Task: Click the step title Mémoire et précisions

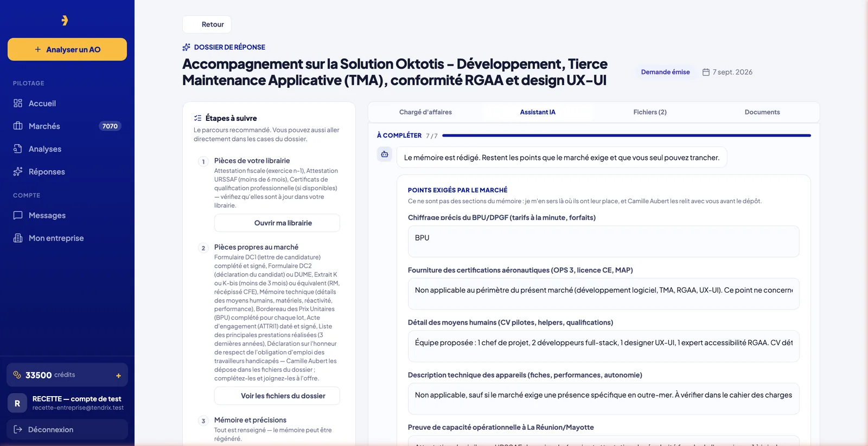Action: click(250, 420)
